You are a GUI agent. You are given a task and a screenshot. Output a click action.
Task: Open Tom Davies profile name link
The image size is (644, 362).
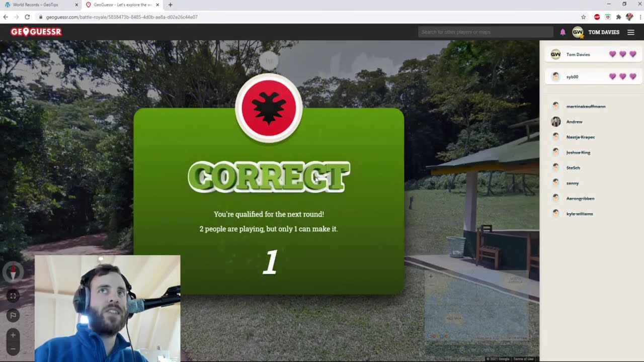click(x=604, y=32)
